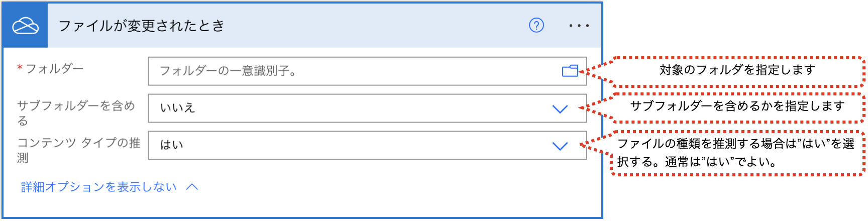Expand the コンテンツ タイプの推測 dropdown chevron
The width and height of the screenshot is (868, 221).
point(560,146)
